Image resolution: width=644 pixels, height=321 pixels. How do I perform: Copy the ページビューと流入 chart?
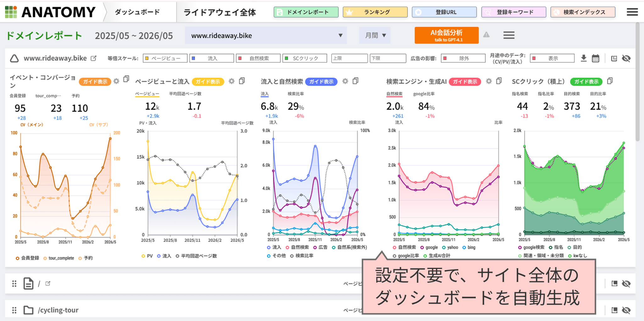click(242, 81)
